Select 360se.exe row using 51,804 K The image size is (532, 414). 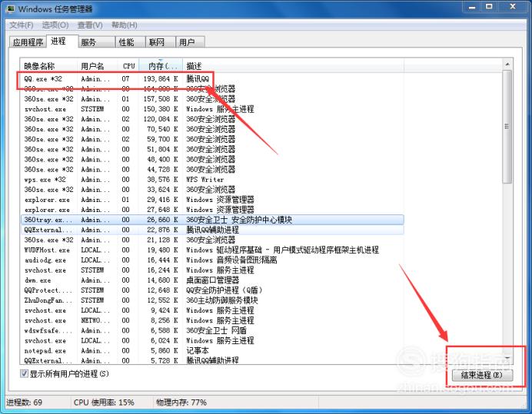pyautogui.click(x=212, y=149)
